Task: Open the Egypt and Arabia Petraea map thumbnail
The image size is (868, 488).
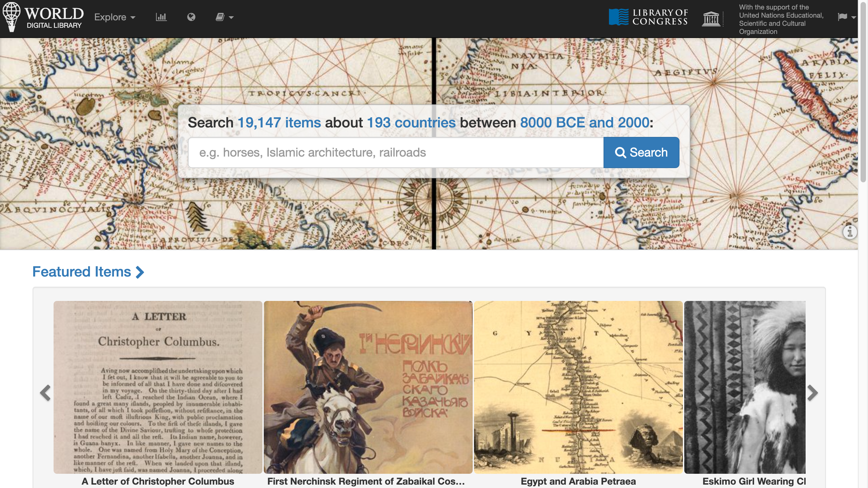Action: [578, 387]
